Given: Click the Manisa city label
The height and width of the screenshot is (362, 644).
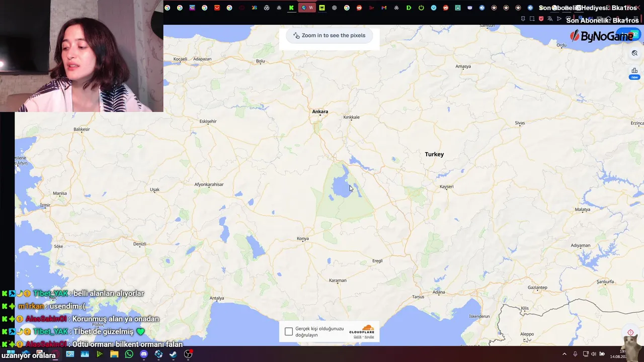Looking at the screenshot, I should point(59,193).
